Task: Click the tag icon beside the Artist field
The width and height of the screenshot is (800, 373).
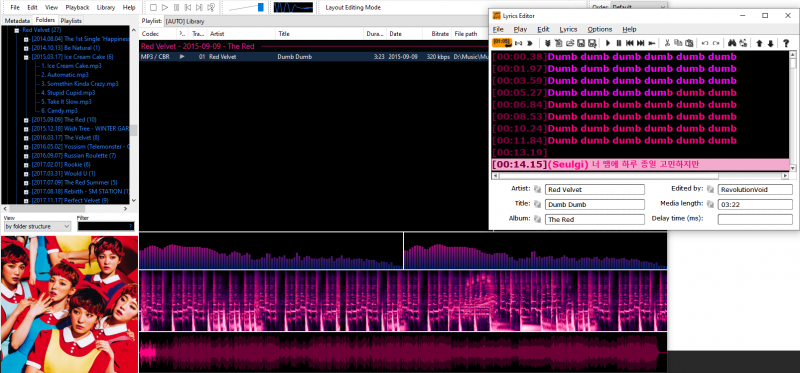Action: point(537,189)
